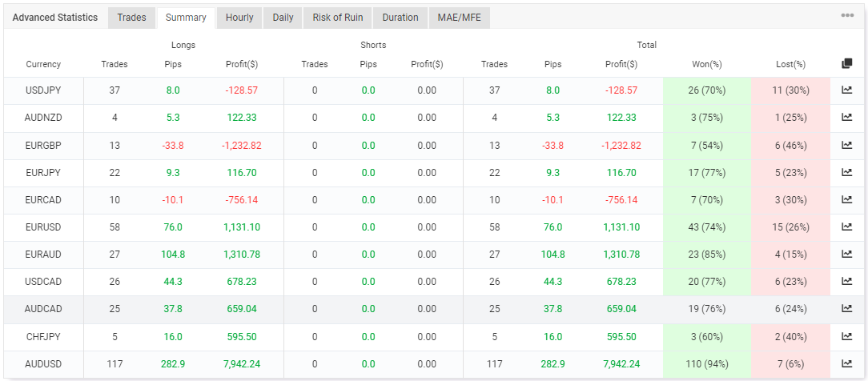868x381 pixels.
Task: Click the Total group header
Action: point(646,45)
